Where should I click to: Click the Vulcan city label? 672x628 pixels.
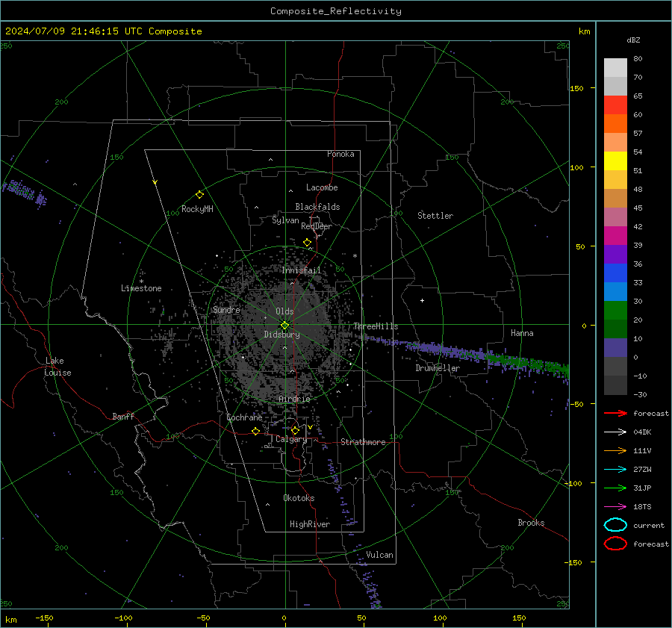click(x=379, y=555)
